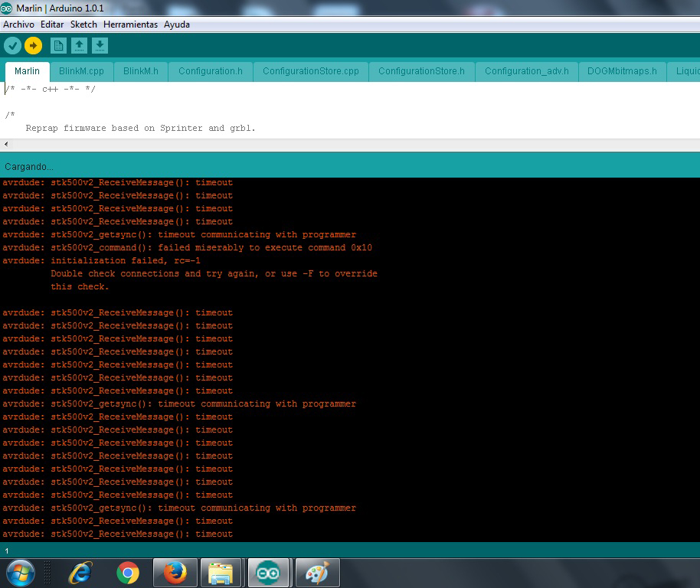Launch Internet Explorer from taskbar
Image resolution: width=700 pixels, height=588 pixels.
coord(80,573)
